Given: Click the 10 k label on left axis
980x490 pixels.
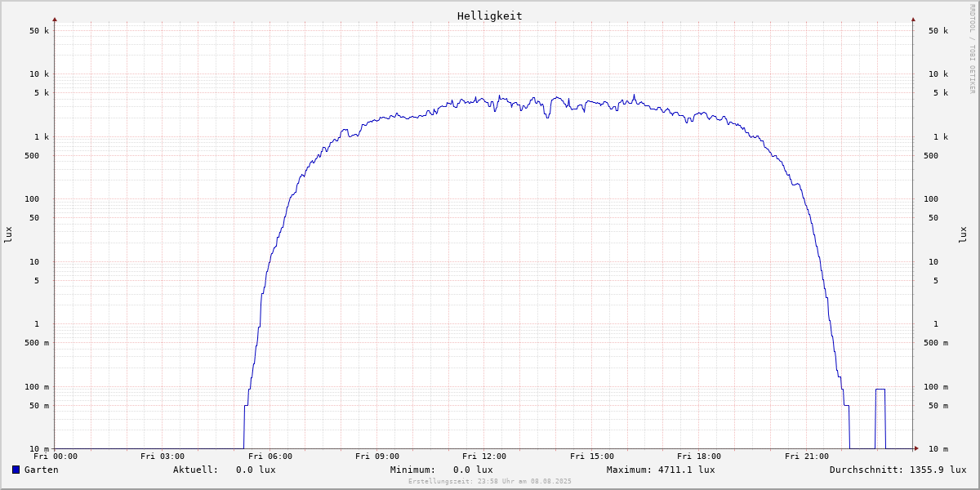Looking at the screenshot, I should [x=39, y=74].
